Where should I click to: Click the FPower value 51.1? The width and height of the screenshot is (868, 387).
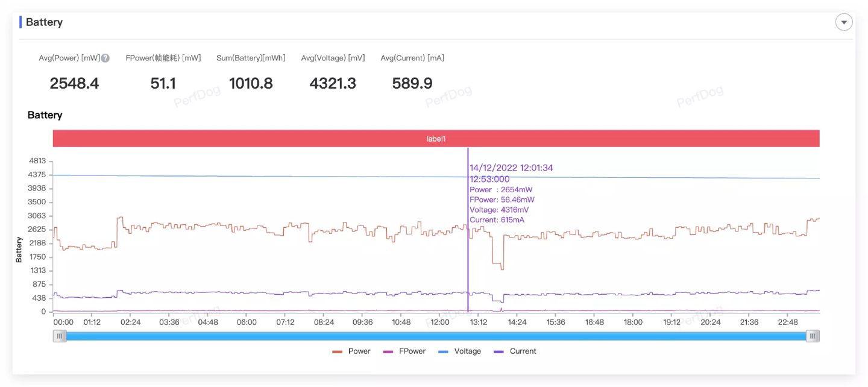coord(163,83)
